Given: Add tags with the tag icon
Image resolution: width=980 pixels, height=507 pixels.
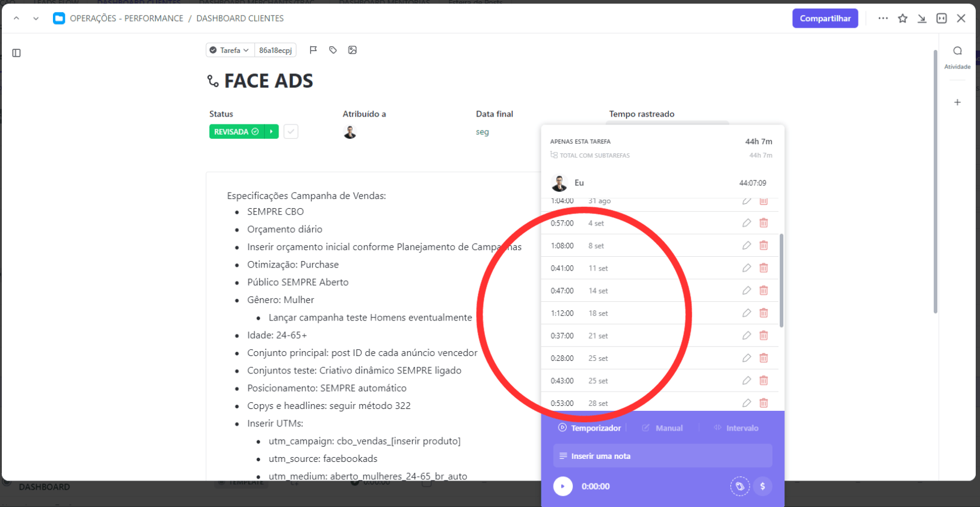Looking at the screenshot, I should tap(333, 50).
